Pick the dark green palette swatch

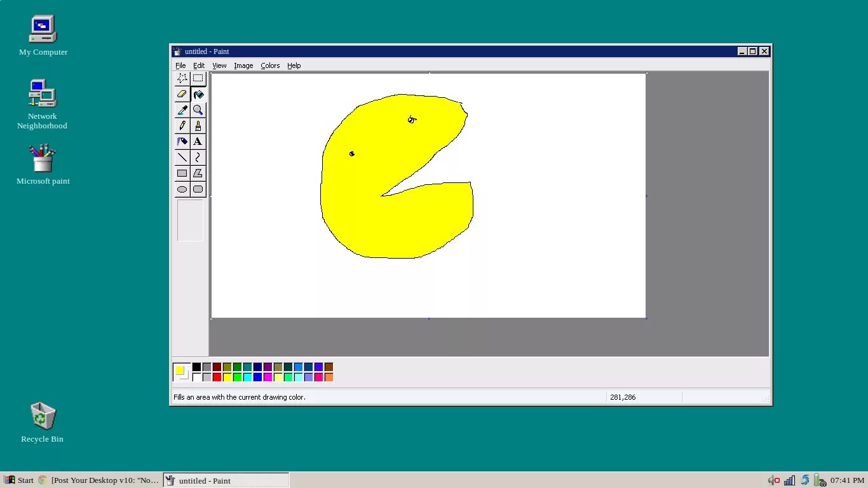click(x=237, y=367)
